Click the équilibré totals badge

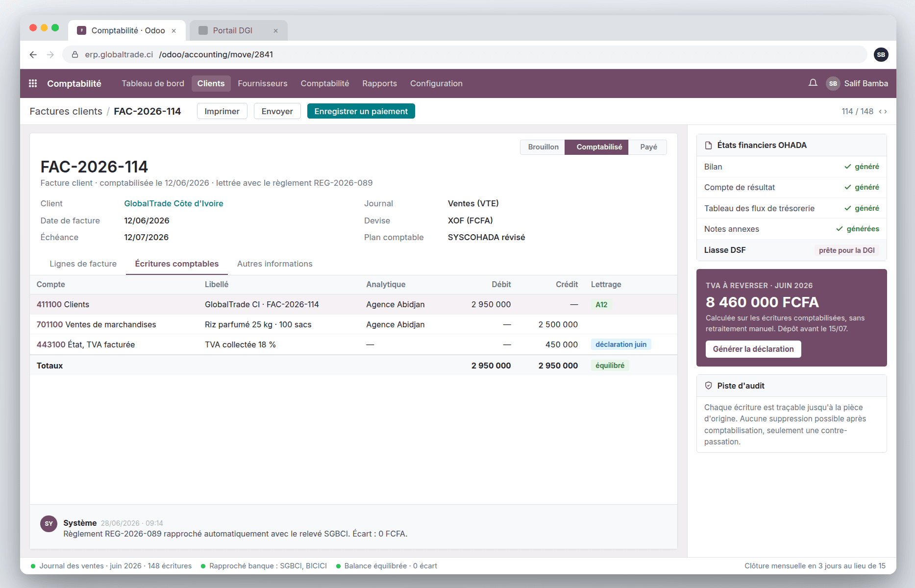click(610, 366)
